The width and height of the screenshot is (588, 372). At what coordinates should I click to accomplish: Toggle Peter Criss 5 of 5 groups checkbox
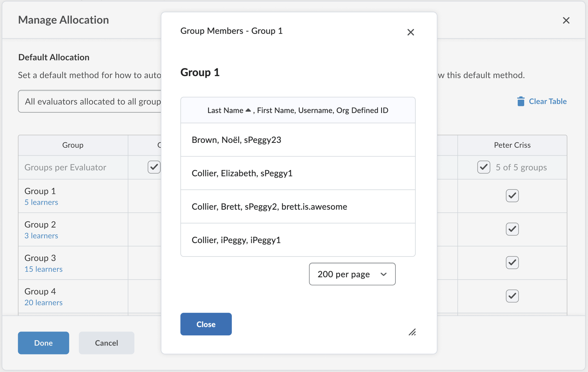coord(483,167)
